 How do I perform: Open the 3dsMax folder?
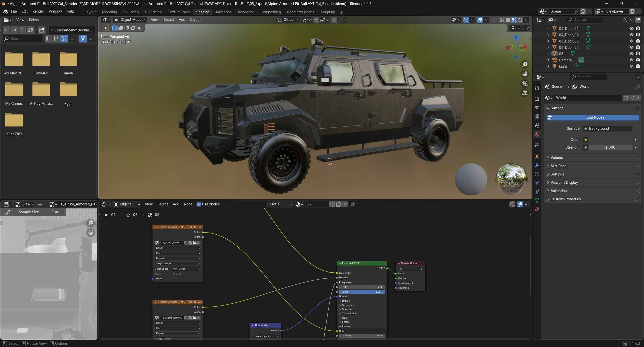point(41,63)
